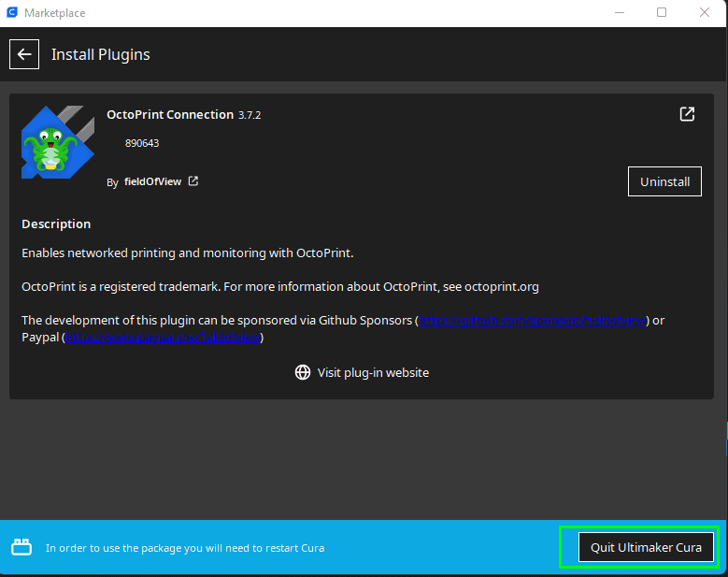The image size is (728, 577).
Task: Click the OctoPrint registered trademark sentence
Action: click(x=280, y=287)
